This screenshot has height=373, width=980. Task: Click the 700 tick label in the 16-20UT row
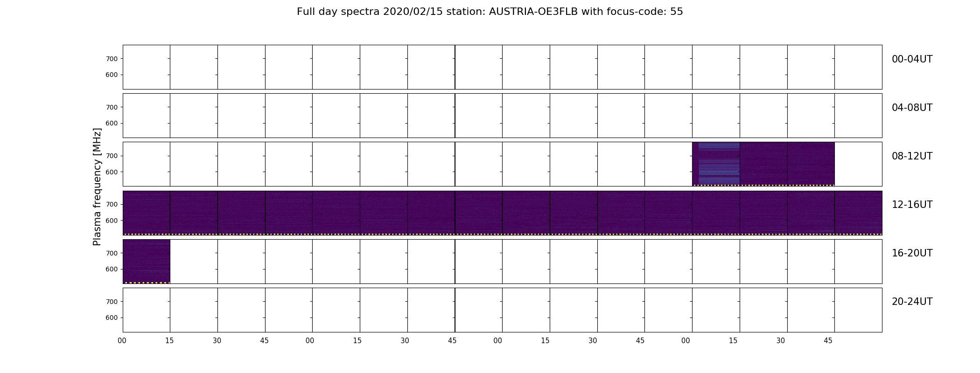112,253
